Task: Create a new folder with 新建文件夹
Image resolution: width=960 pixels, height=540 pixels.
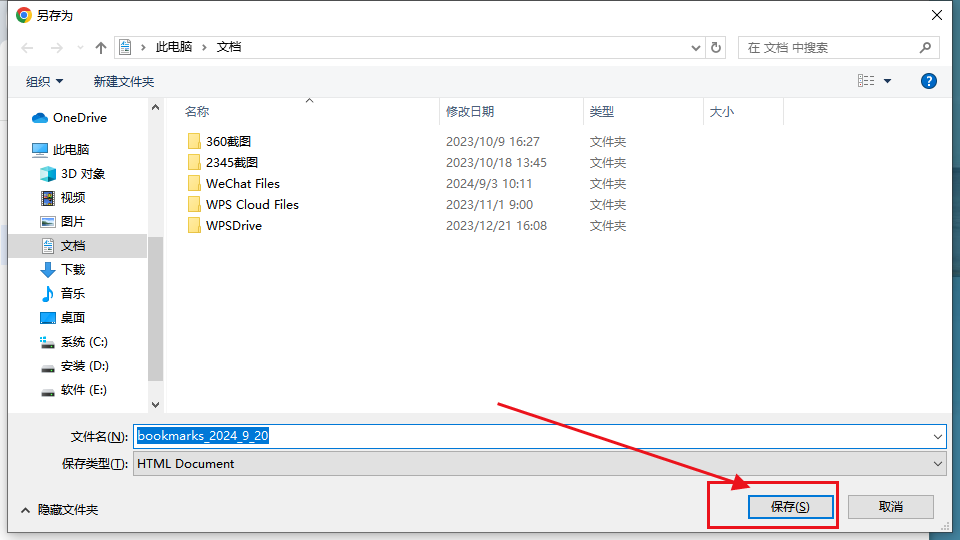Action: 124,81
